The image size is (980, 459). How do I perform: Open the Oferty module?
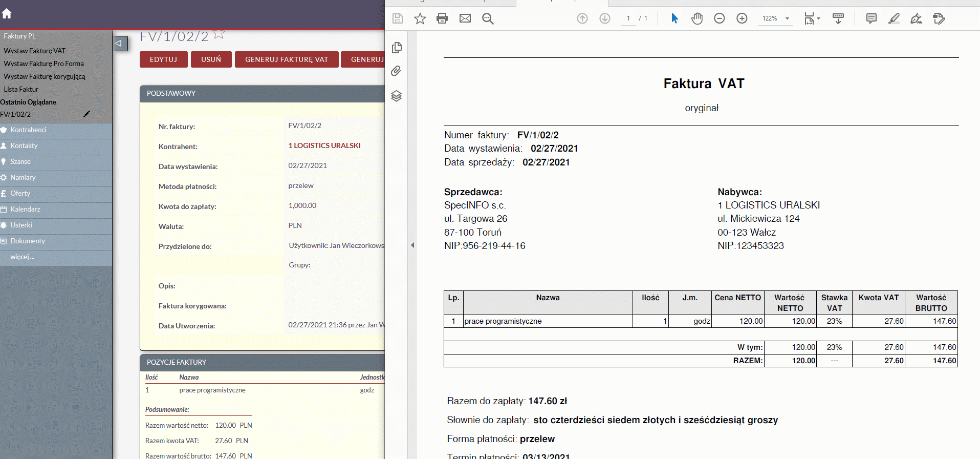(x=56, y=194)
